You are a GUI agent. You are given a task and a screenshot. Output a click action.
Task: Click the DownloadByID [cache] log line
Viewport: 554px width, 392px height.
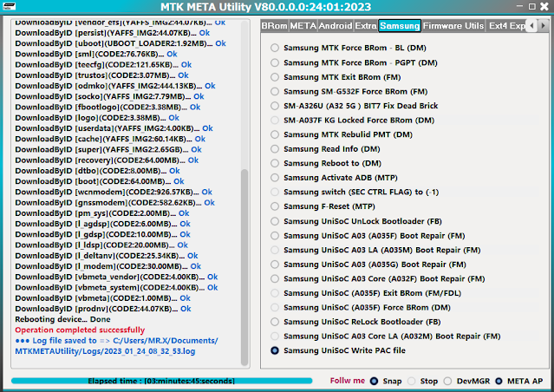[x=110, y=139]
